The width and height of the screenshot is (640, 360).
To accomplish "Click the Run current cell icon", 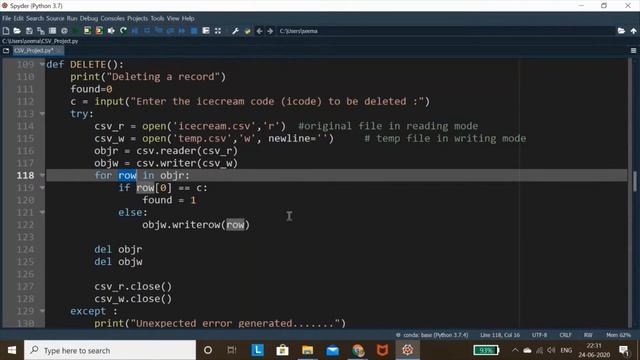I will [87, 31].
